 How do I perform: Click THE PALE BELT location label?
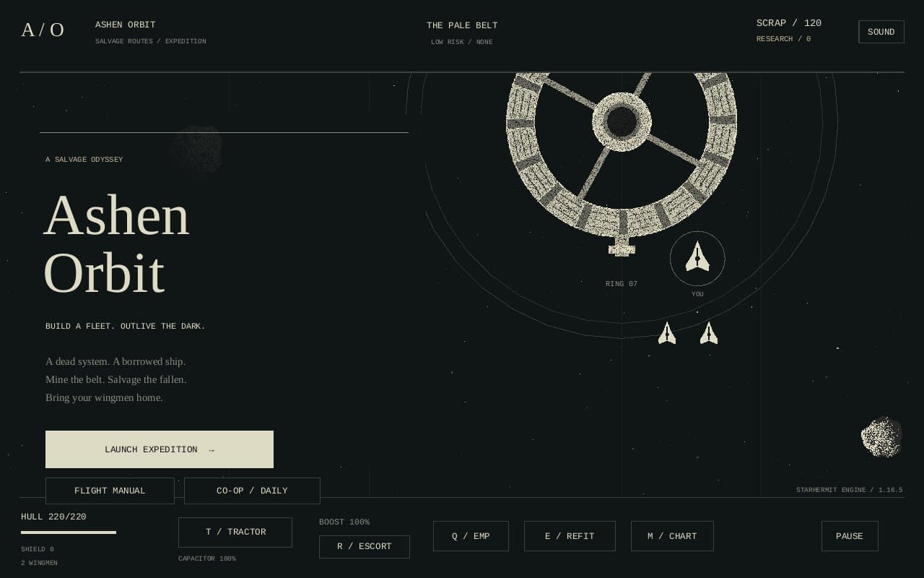462,25
